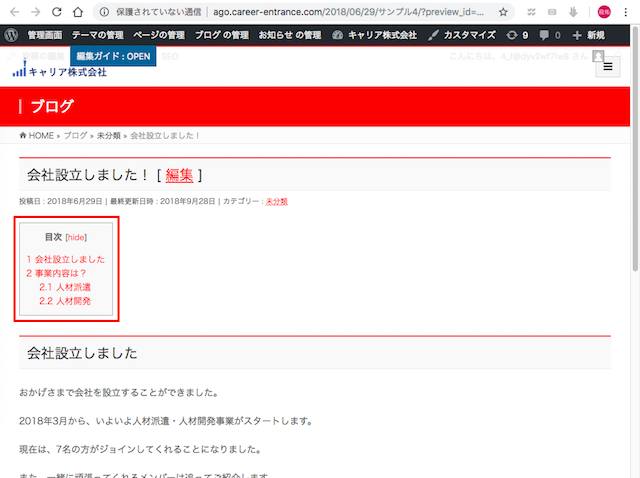Jump to 2.1 人材派遣 section
Image resolution: width=640 pixels, height=478 pixels.
[65, 287]
